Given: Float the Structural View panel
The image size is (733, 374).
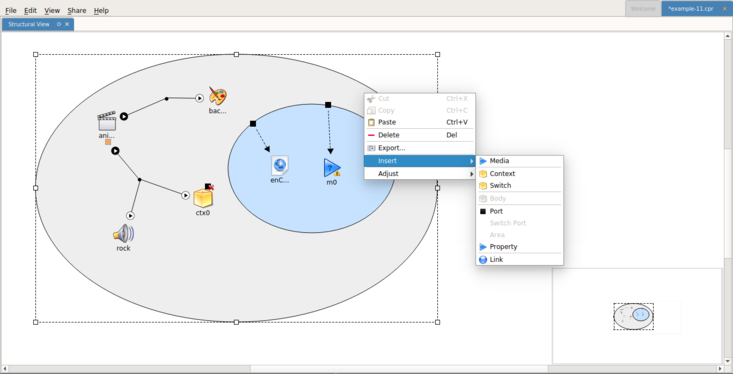Looking at the screenshot, I should coord(59,24).
